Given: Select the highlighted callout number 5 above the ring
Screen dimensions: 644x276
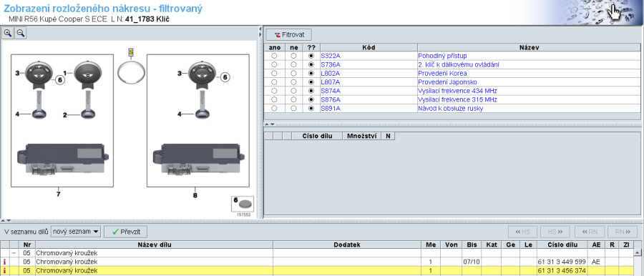Looking at the screenshot, I should tap(131, 52).
